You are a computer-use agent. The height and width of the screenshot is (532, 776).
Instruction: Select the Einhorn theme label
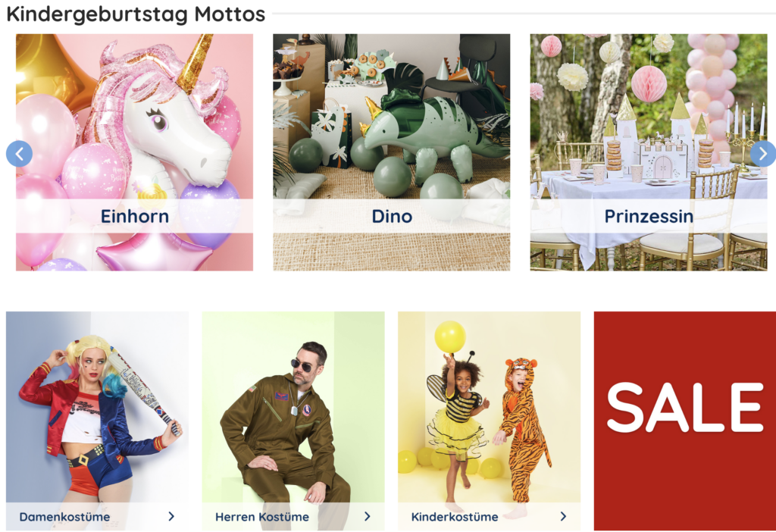(135, 216)
